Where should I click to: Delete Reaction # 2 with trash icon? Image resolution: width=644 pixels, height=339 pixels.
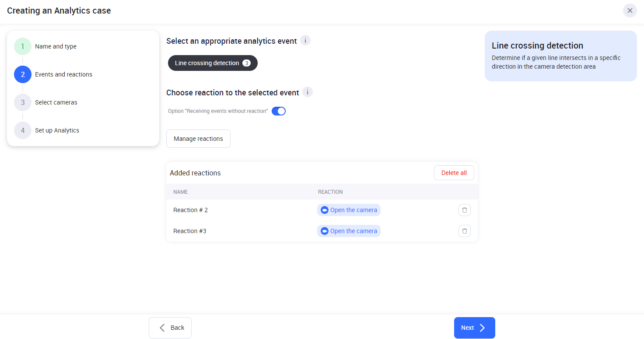click(x=465, y=210)
